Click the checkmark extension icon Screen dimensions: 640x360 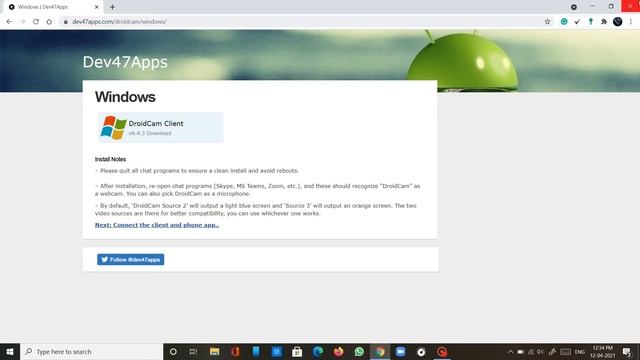577,22
